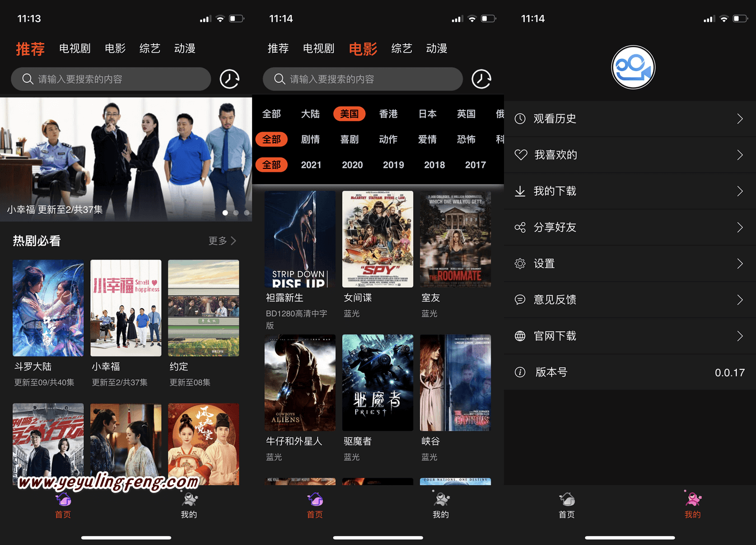Focus search field on movies screen

[x=363, y=79]
